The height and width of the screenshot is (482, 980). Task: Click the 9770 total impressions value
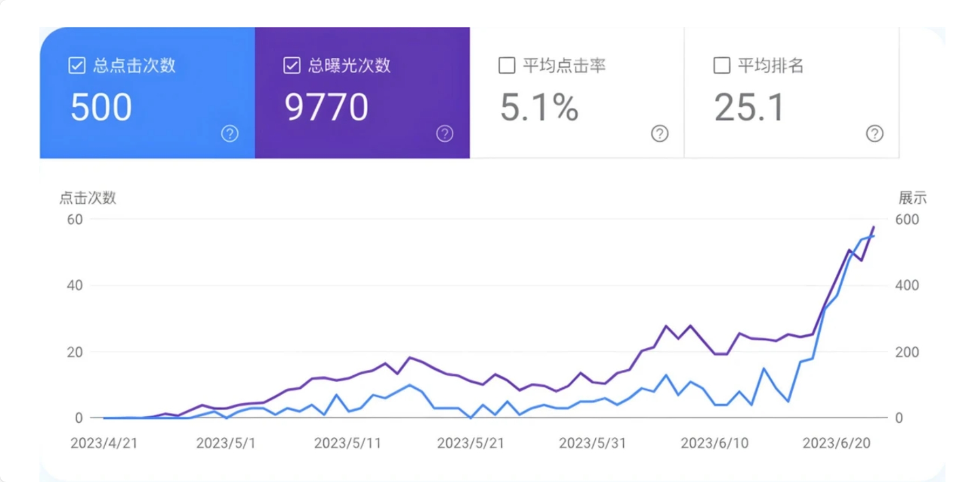(326, 107)
